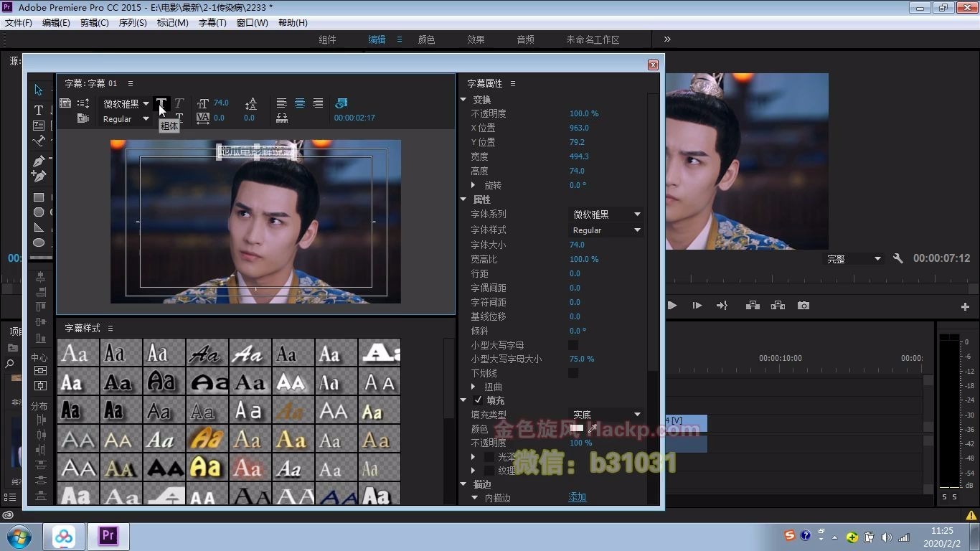
Task: Click the 不透明度 value 100.0 % under 变换
Action: point(584,113)
